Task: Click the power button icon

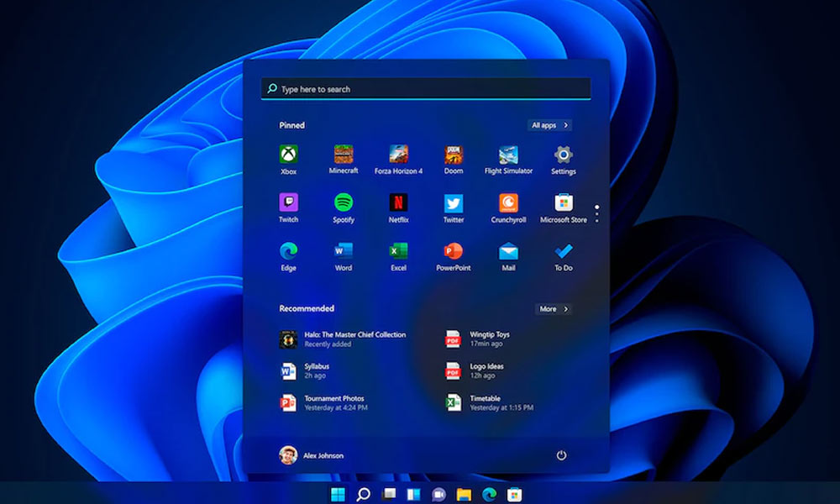Action: [x=561, y=455]
